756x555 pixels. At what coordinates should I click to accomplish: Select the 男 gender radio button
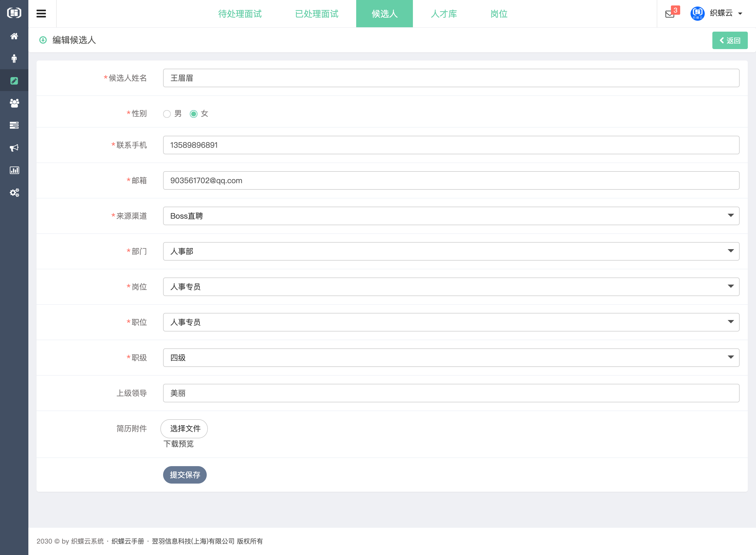(167, 114)
